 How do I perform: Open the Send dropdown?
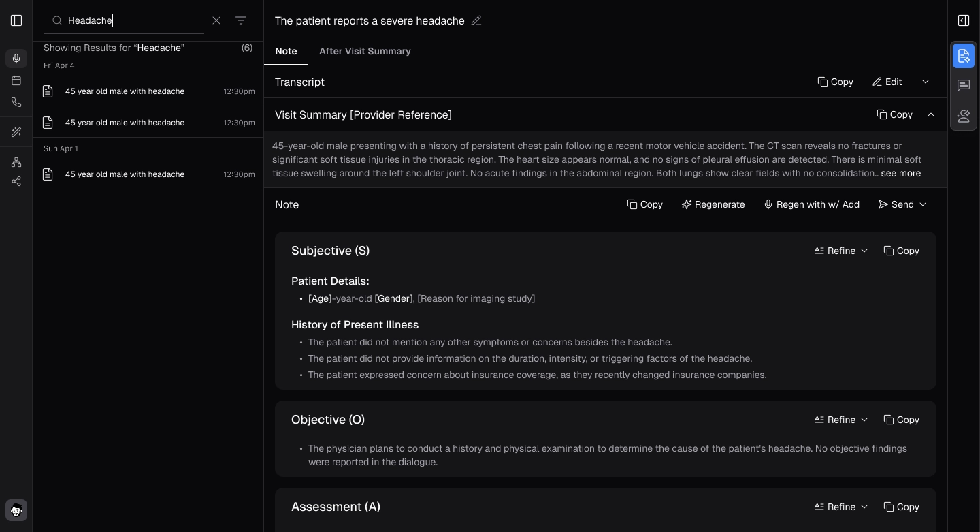(x=902, y=204)
